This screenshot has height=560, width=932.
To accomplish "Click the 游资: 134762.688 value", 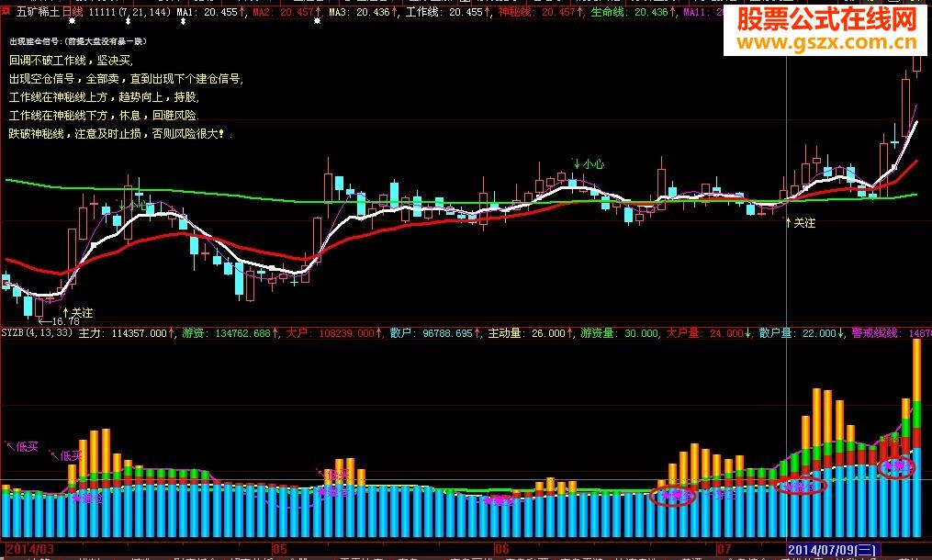I will [230, 333].
